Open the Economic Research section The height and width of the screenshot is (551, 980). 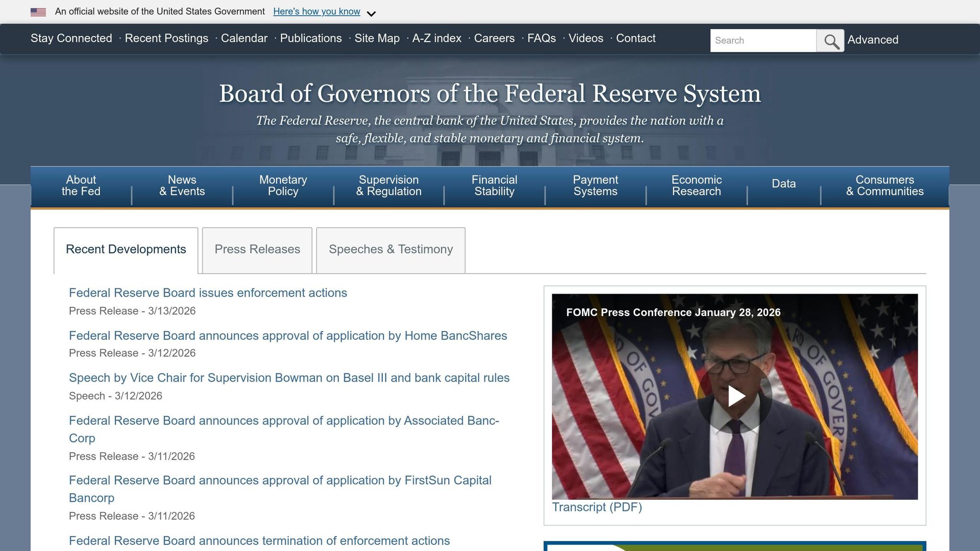(x=696, y=186)
